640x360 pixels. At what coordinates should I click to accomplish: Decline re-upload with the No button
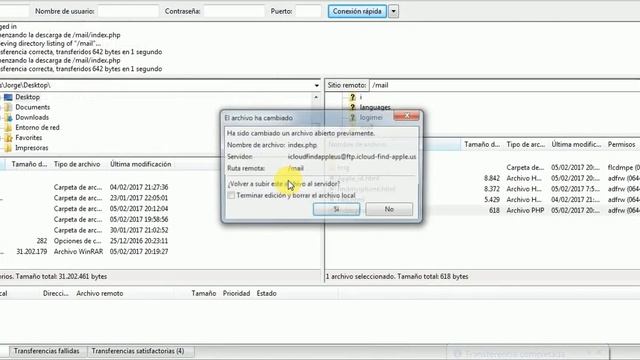point(389,209)
